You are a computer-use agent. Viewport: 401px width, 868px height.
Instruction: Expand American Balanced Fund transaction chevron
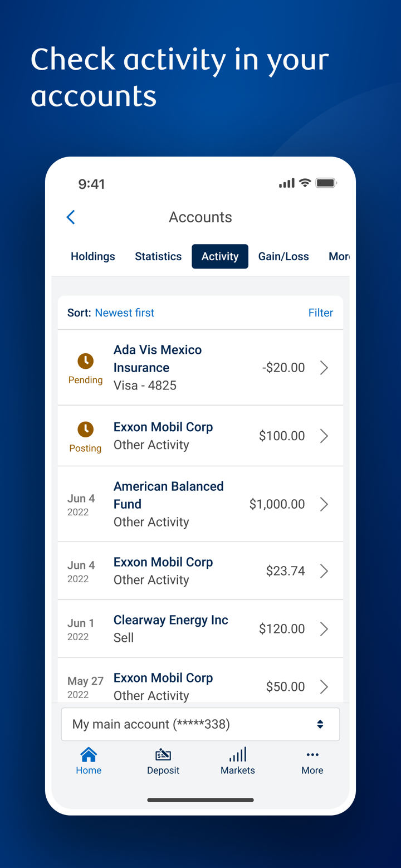point(324,504)
